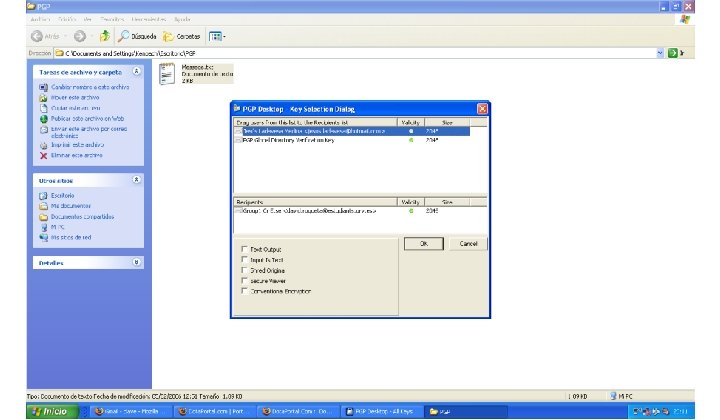Viewport: 720px width, 420px height.
Task: Open the Herramientas menu
Action: 149,19
